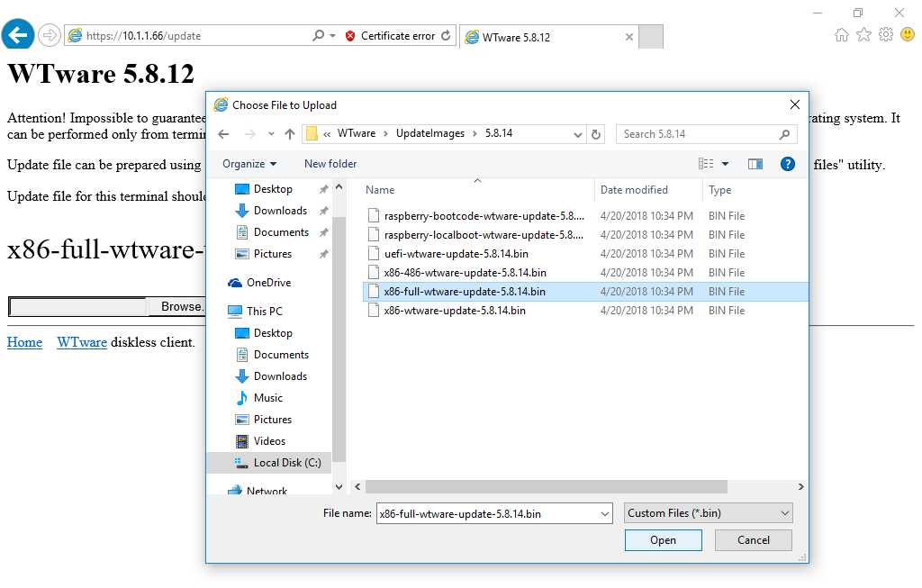Select Local Disk (C:) in navigation pane

[286, 463]
